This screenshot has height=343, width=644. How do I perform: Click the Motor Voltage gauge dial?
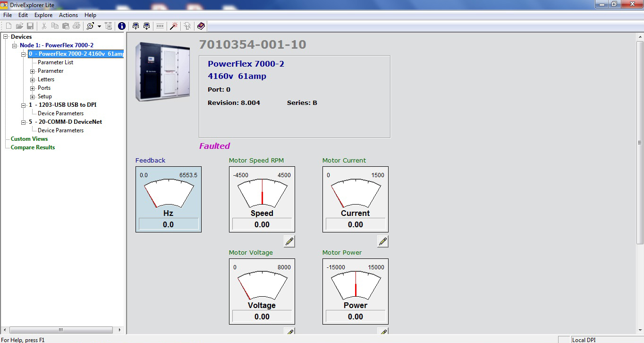[262, 291]
